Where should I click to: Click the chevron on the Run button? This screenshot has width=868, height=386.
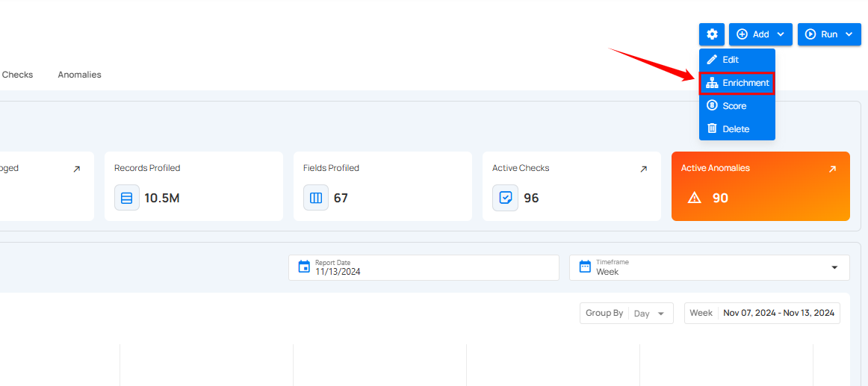coord(849,34)
